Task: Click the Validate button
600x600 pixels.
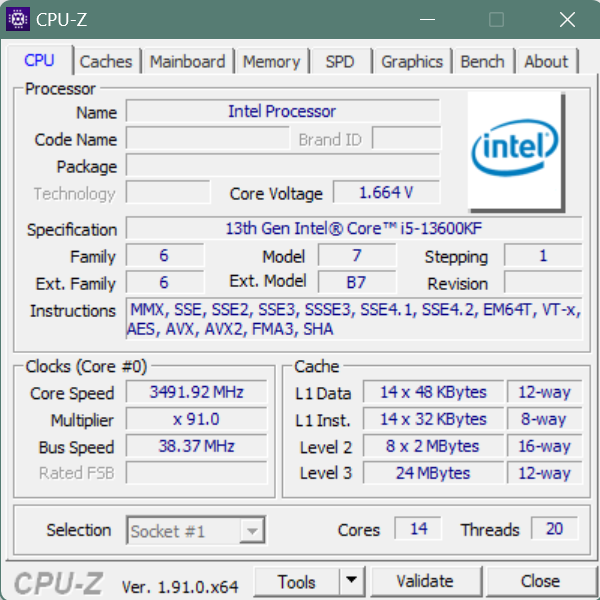Action: [425, 581]
